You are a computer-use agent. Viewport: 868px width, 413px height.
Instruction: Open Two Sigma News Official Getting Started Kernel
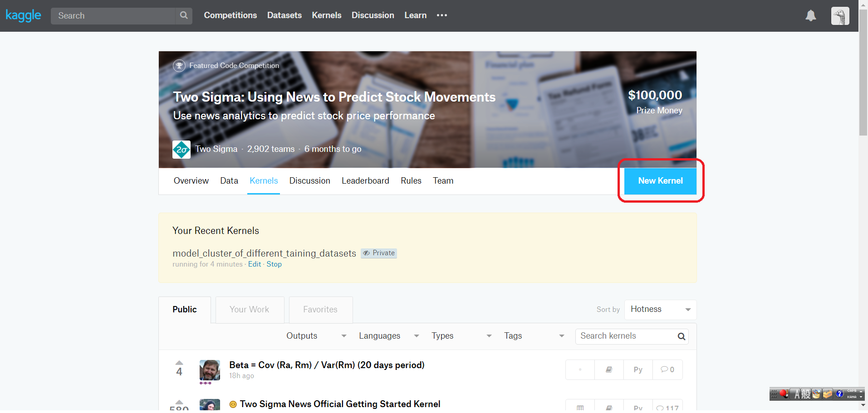[340, 404]
